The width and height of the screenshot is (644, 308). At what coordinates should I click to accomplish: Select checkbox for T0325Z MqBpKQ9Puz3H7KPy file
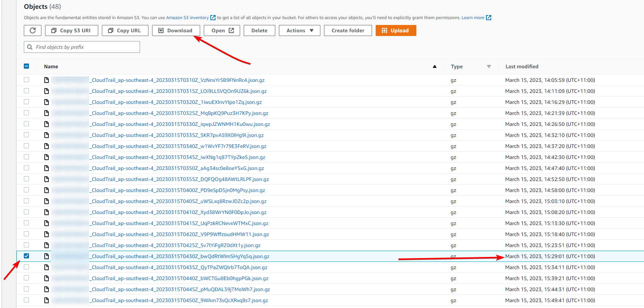pos(26,113)
